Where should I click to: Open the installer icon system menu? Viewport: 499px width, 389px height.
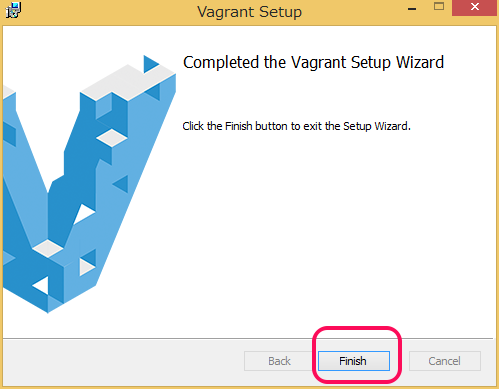tap(13, 10)
